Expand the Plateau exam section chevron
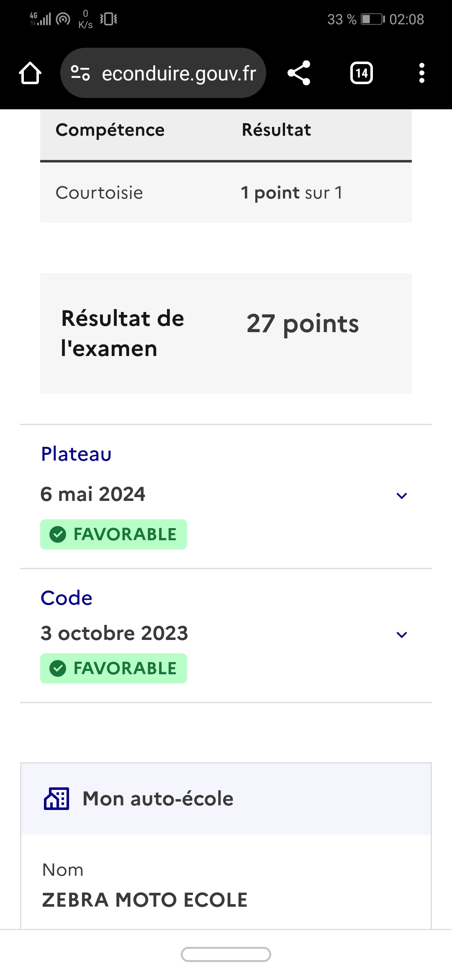Screen dimensions: 452x980 click(401, 496)
